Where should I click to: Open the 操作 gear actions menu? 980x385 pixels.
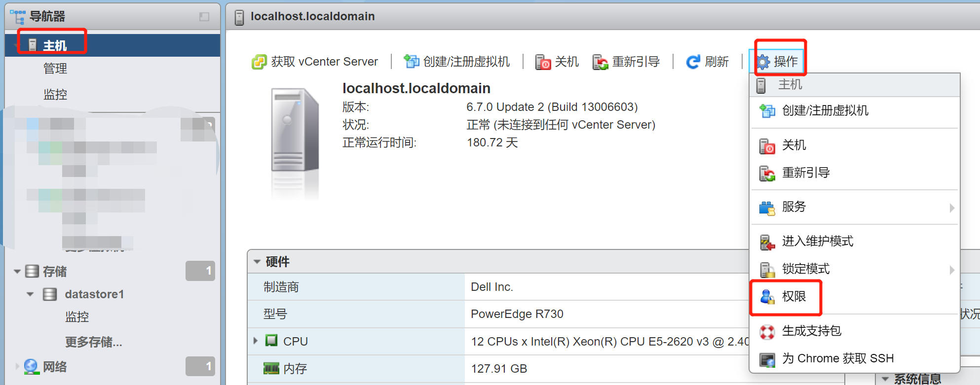point(778,62)
